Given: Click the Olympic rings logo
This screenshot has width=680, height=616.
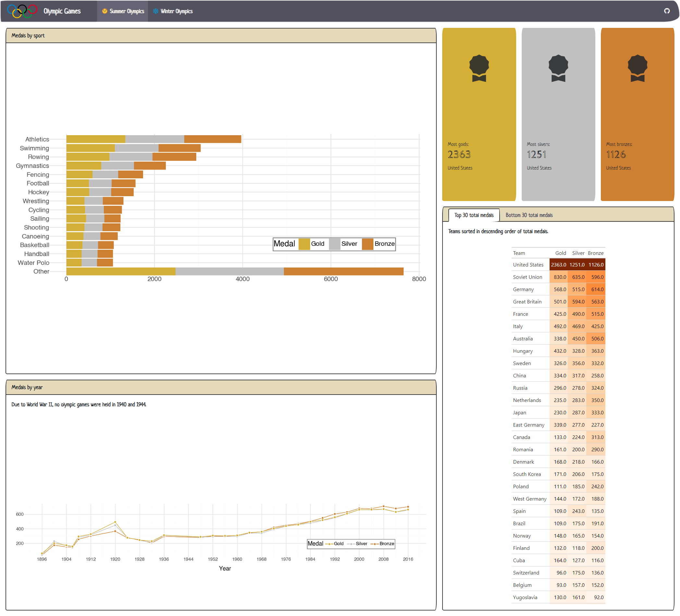Looking at the screenshot, I should click(22, 11).
